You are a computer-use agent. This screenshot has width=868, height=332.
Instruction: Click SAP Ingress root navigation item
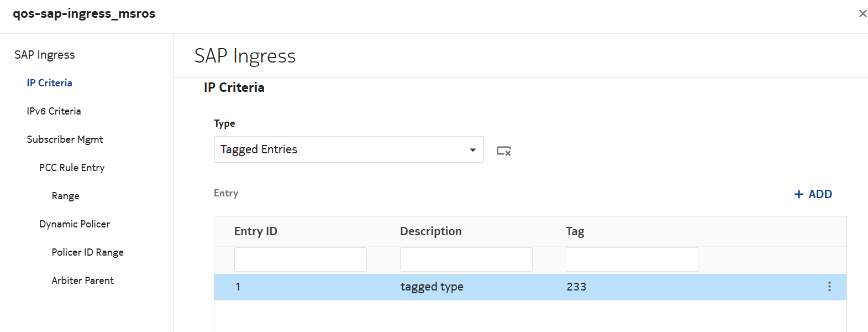[x=45, y=55]
